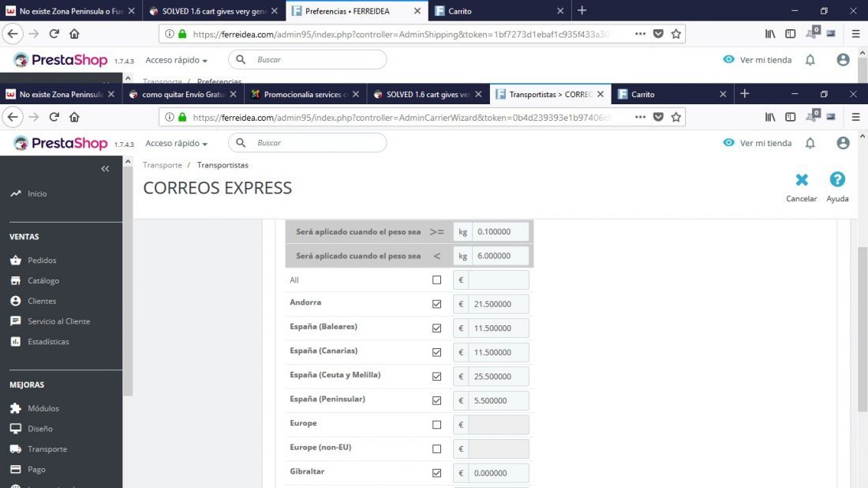The image size is (868, 488).
Task: Save to Pocket in front browser address bar
Action: pos(658,117)
